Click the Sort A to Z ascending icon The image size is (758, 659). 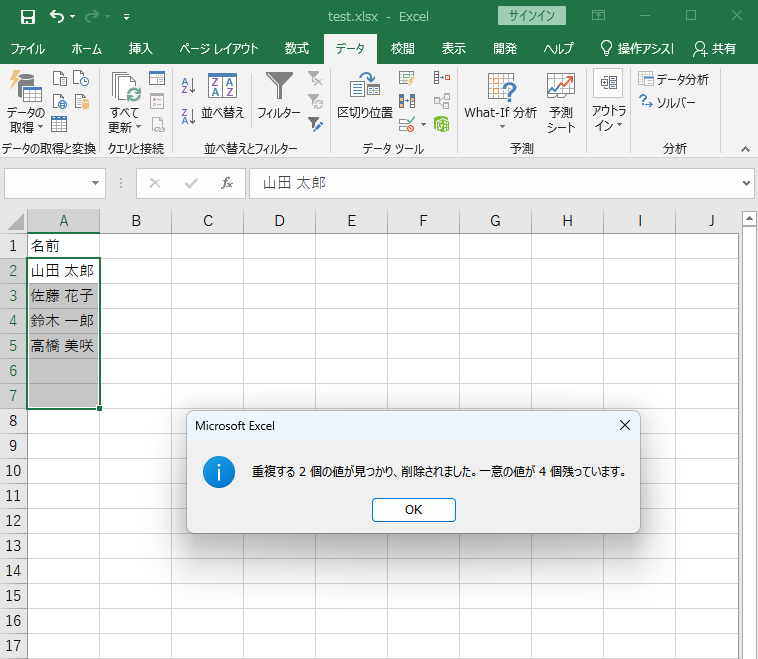click(188, 86)
